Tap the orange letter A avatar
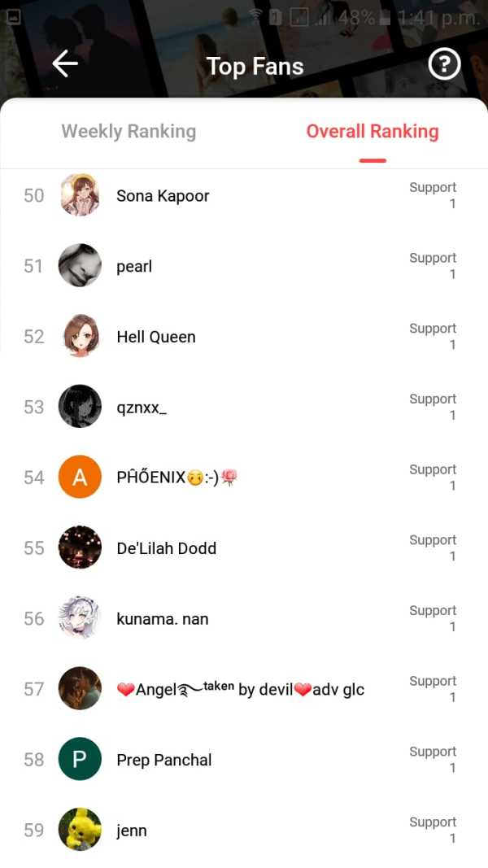The image size is (488, 868). pyautogui.click(x=80, y=478)
